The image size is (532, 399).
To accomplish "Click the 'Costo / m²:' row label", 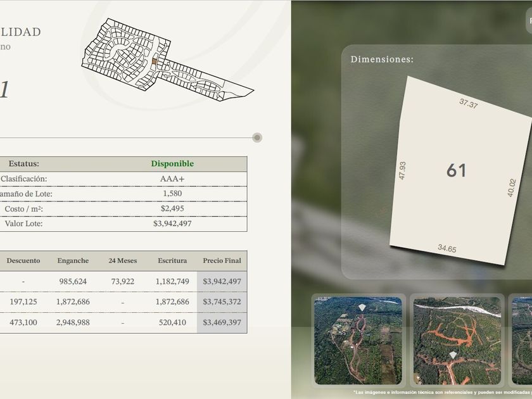I will point(24,208).
